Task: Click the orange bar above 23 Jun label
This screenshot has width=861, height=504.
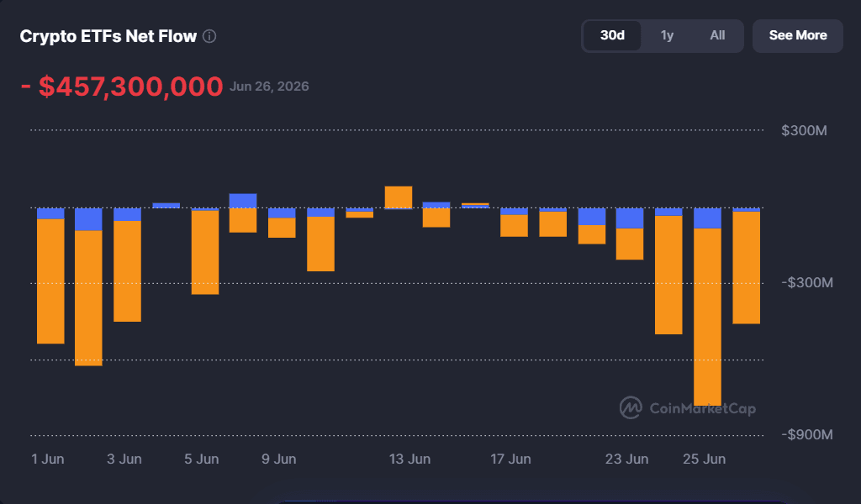Action: click(x=630, y=244)
